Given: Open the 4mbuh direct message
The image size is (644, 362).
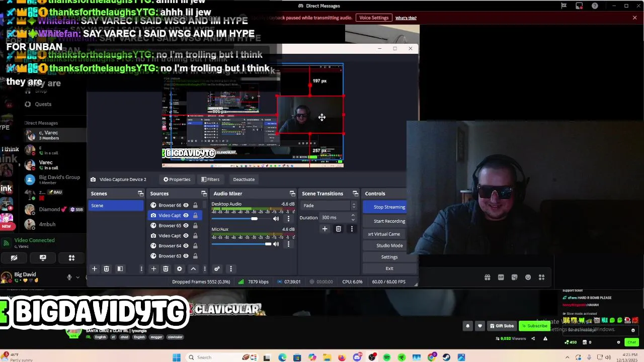Looking at the screenshot, I should pyautogui.click(x=54, y=224).
